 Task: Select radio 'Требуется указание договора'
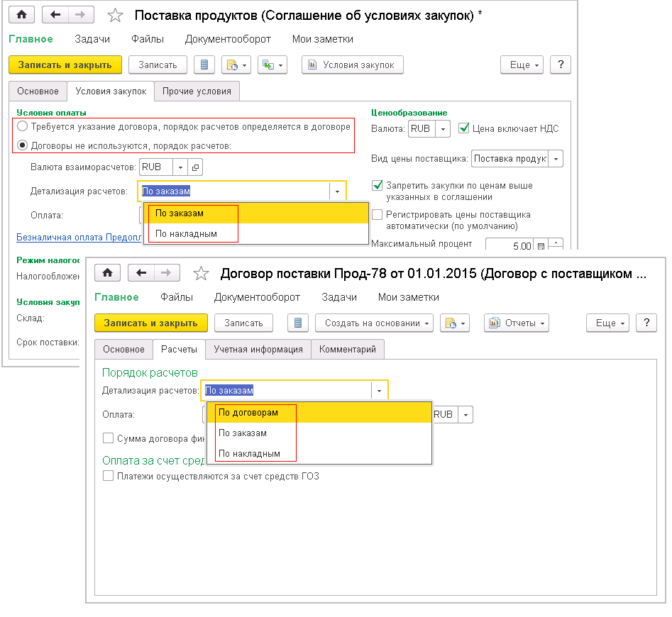click(x=23, y=127)
